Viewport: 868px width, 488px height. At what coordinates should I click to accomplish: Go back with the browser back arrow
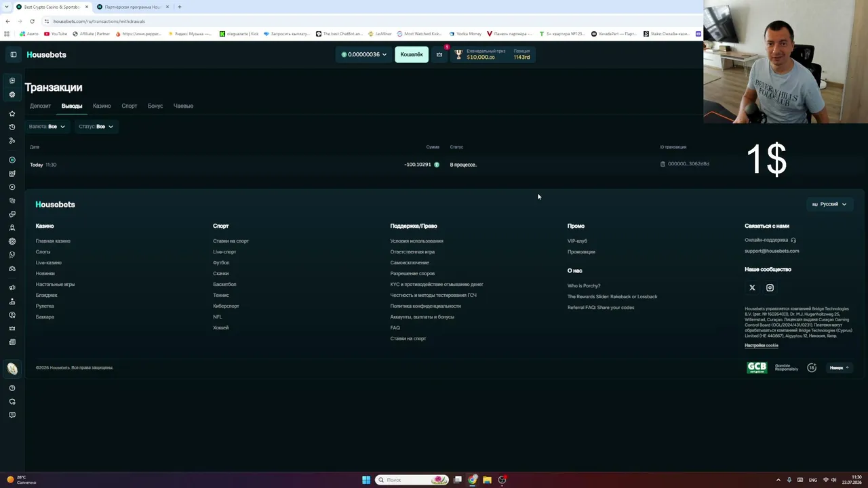click(x=7, y=21)
